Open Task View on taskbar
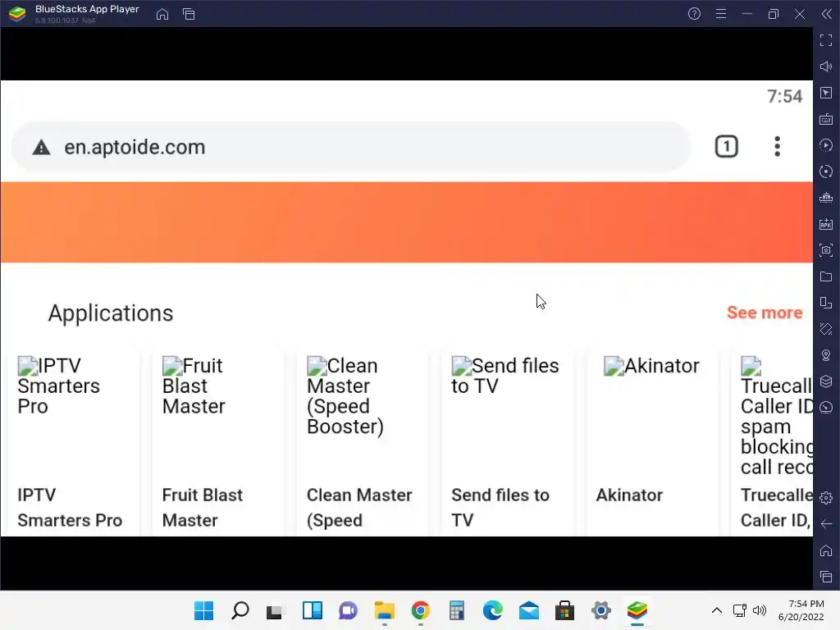The height and width of the screenshot is (630, 840). tap(276, 610)
